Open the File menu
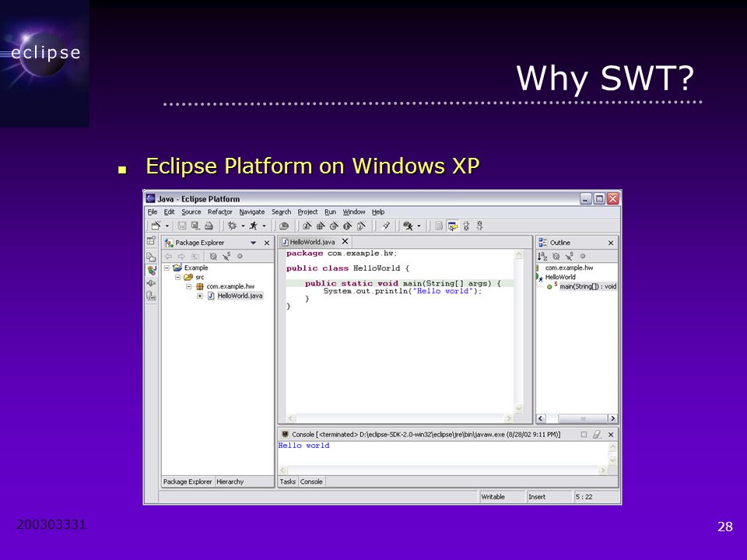The width and height of the screenshot is (747, 560). (152, 212)
